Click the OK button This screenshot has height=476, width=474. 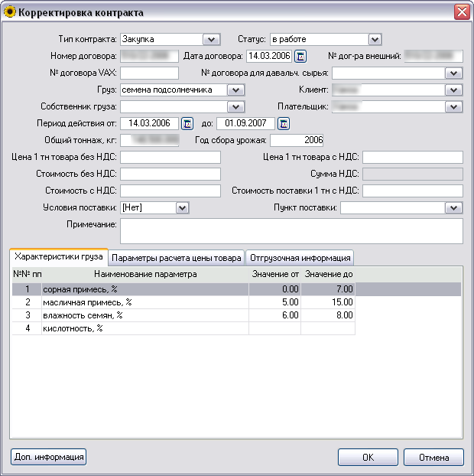[x=368, y=458]
